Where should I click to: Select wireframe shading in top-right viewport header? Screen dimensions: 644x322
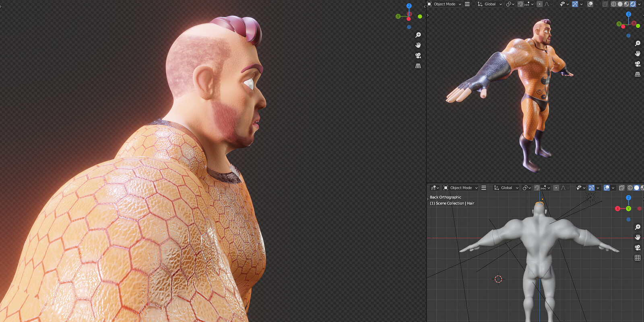click(614, 4)
